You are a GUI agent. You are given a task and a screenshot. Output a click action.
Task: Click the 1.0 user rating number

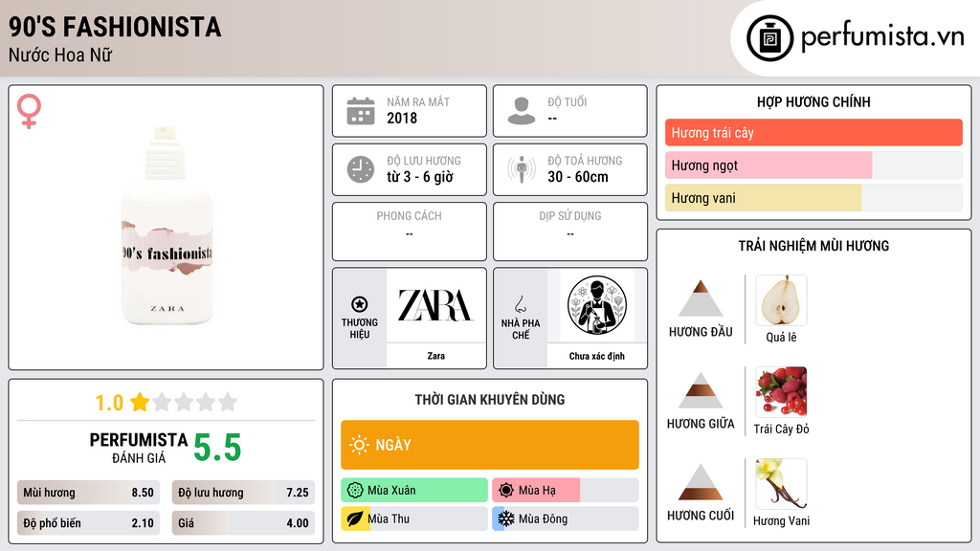pyautogui.click(x=109, y=403)
